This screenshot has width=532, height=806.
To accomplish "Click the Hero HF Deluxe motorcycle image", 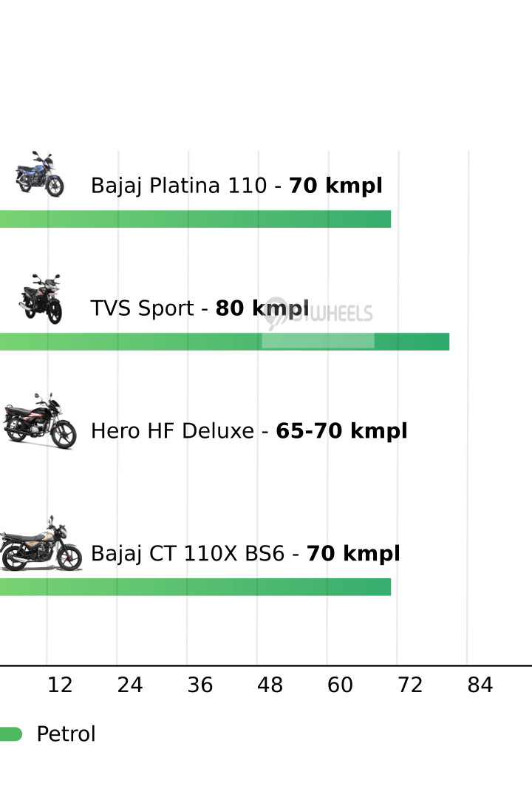I will click(38, 421).
